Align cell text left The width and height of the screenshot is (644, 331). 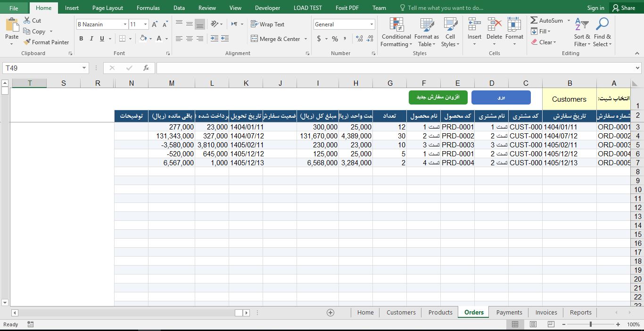coord(179,39)
